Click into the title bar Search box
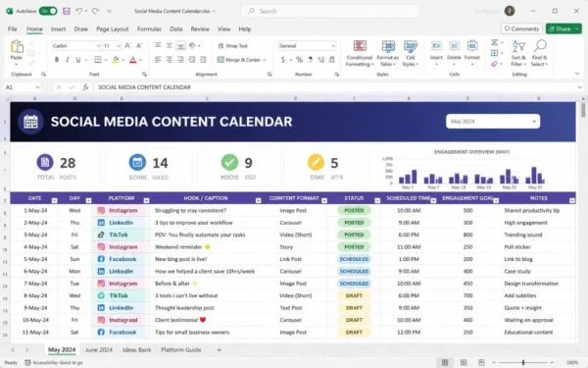Image resolution: width=588 pixels, height=368 pixels. [x=329, y=11]
